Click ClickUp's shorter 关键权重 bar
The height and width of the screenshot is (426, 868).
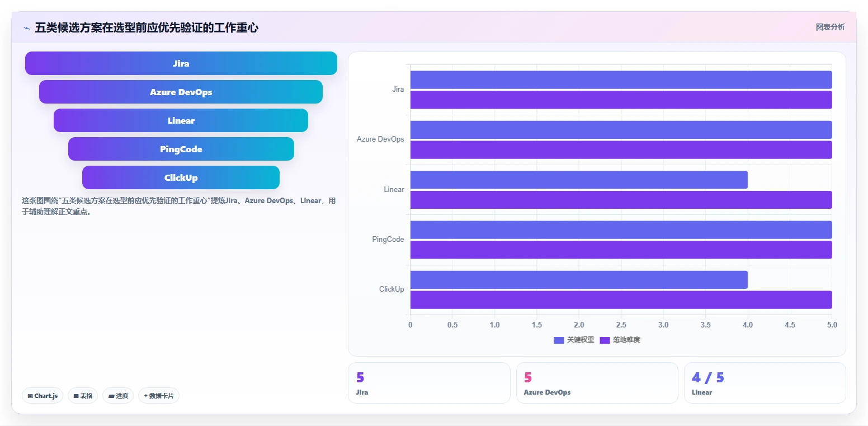579,280
